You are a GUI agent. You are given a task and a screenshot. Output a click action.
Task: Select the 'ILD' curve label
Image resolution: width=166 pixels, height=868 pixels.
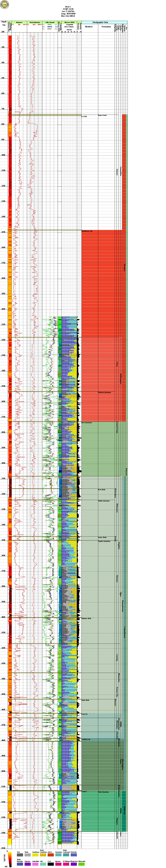click(34, 25)
